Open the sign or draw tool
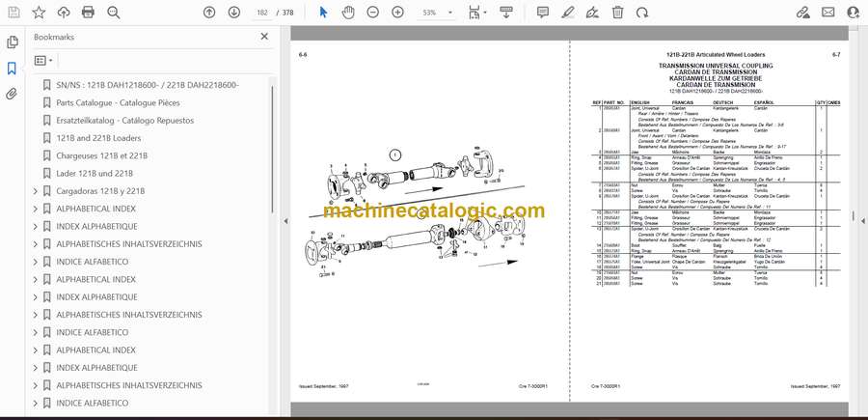868x420 pixels. pyautogui.click(x=592, y=13)
